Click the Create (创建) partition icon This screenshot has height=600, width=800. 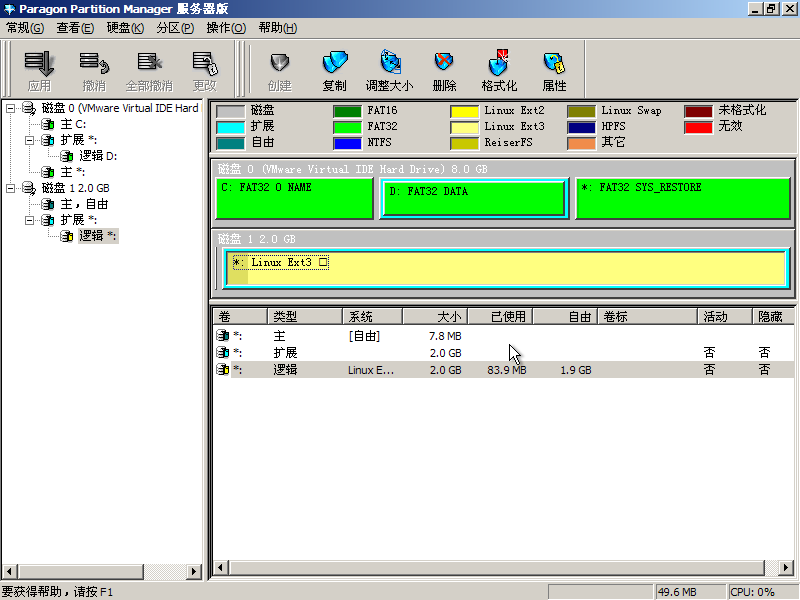pyautogui.click(x=280, y=63)
